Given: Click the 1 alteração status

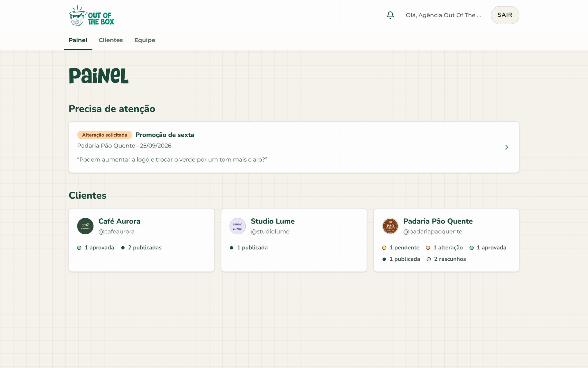Looking at the screenshot, I should (444, 247).
